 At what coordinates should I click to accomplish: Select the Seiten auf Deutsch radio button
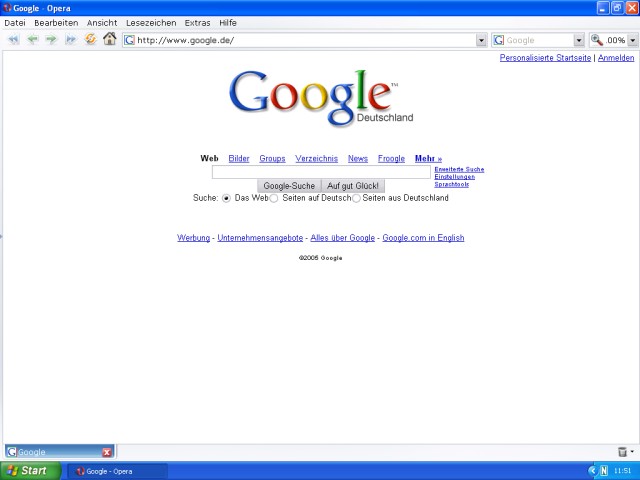(x=274, y=198)
